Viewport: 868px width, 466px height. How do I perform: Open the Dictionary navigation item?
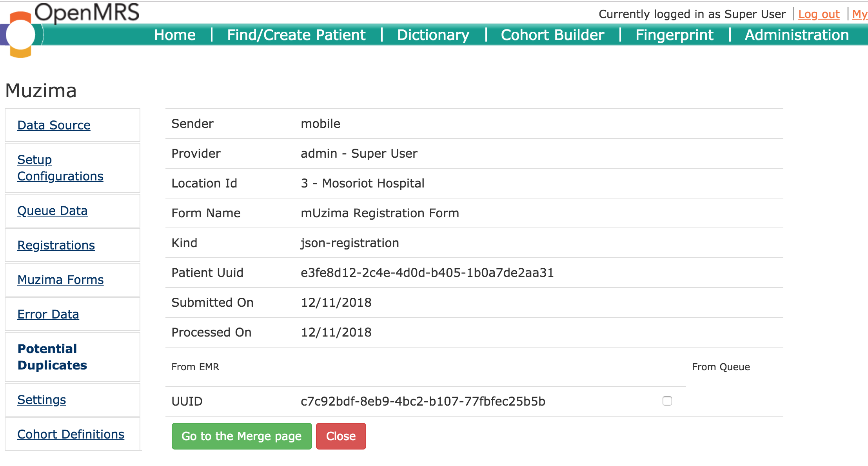click(x=433, y=35)
